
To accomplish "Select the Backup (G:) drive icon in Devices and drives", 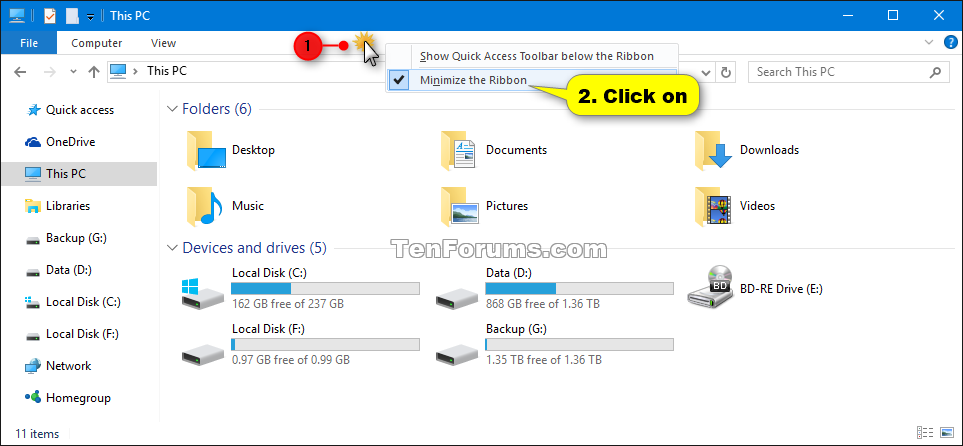I will [x=458, y=354].
